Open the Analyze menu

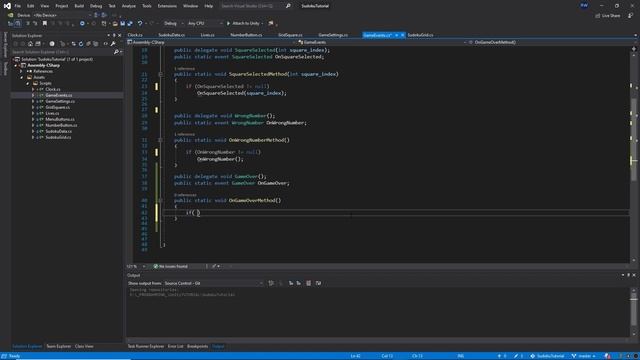pos(129,6)
